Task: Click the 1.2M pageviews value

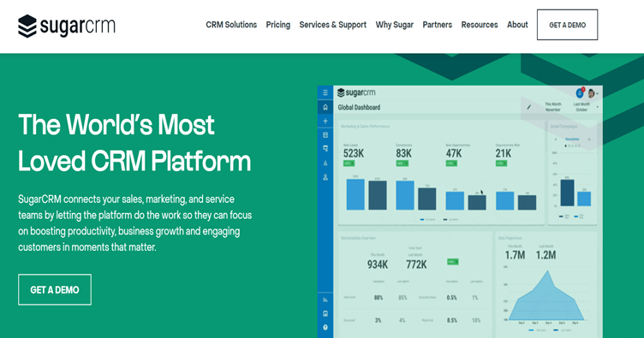Action: coord(546,255)
